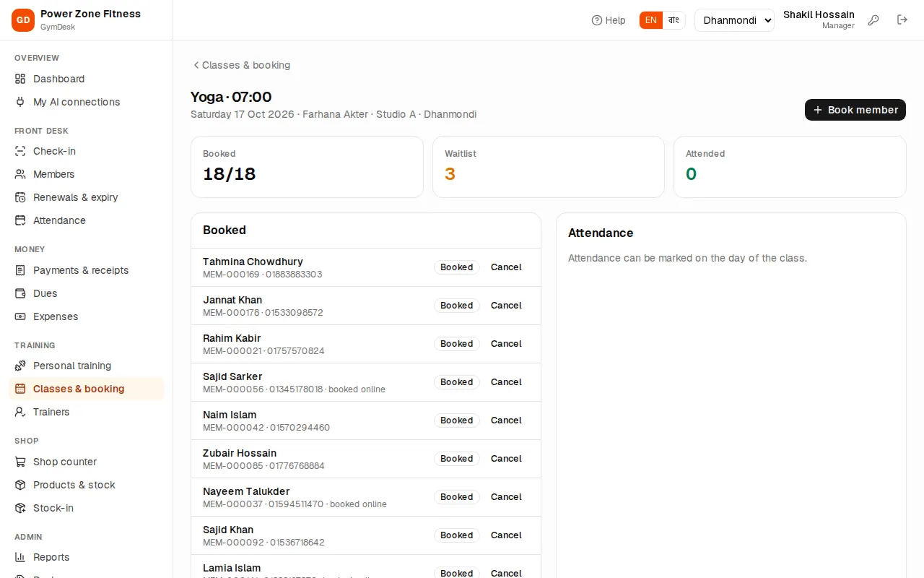The image size is (924, 578).
Task: Click the Shop counter cart icon
Action: pyautogui.click(x=20, y=462)
